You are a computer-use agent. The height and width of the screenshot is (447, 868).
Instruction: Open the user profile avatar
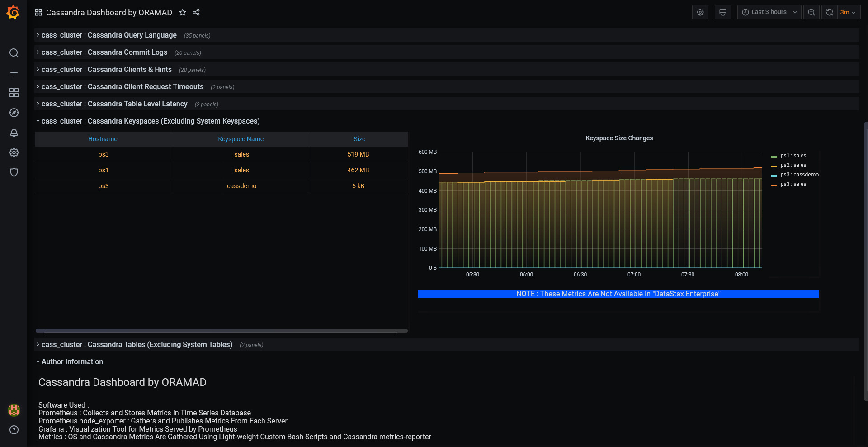point(14,410)
